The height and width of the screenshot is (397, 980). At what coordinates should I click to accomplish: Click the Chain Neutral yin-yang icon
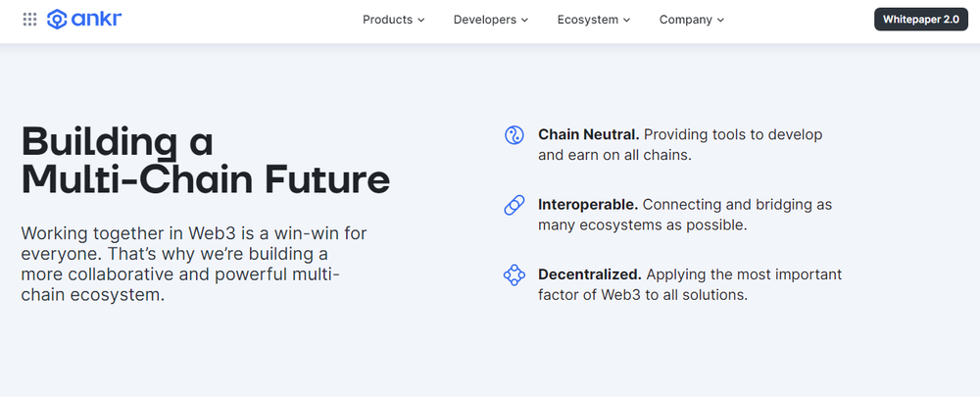514,135
